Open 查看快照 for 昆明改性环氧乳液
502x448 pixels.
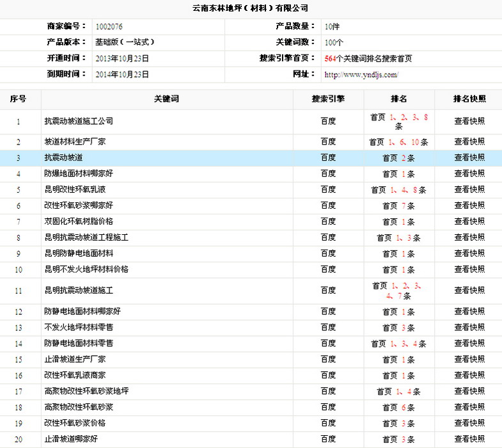coord(469,189)
